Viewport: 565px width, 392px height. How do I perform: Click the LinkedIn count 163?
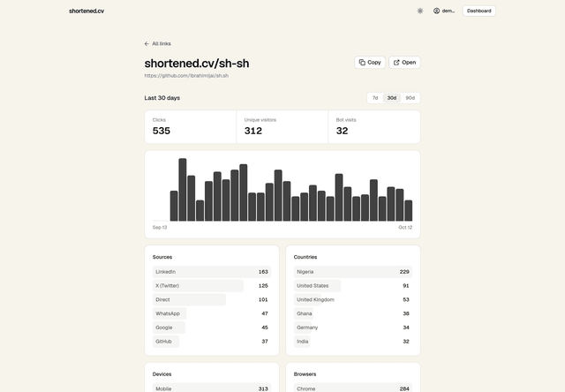point(263,272)
